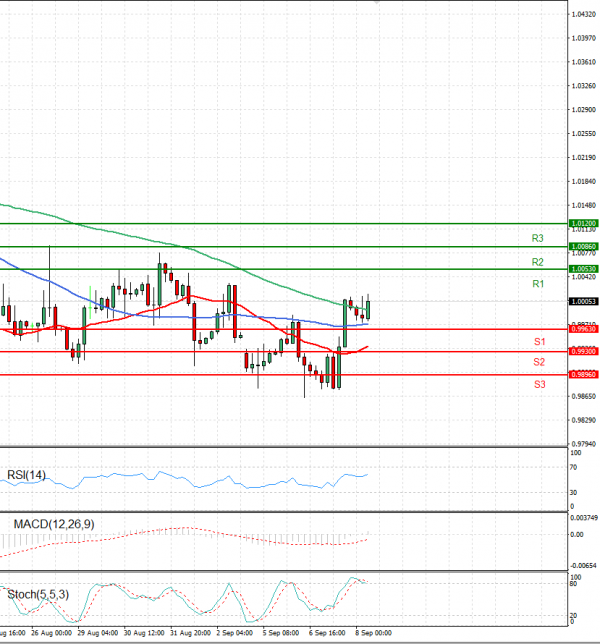
Task: Click the green 1.00860 price tag
Action: (x=584, y=246)
